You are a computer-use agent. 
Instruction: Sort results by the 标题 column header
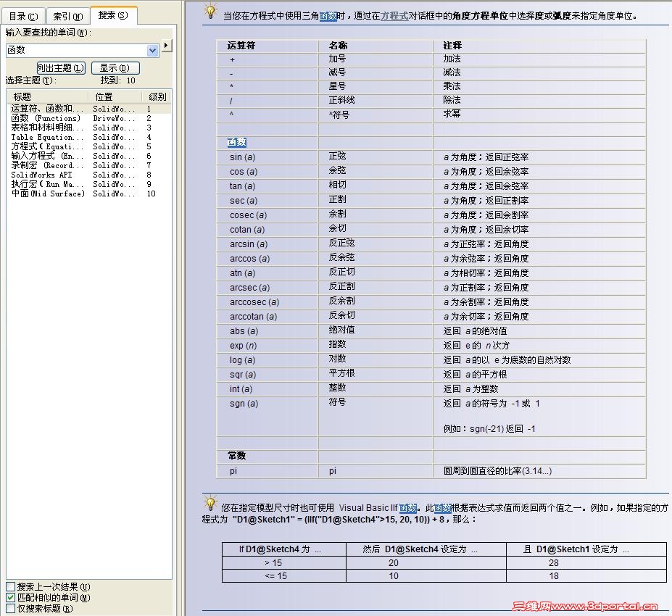(47, 97)
